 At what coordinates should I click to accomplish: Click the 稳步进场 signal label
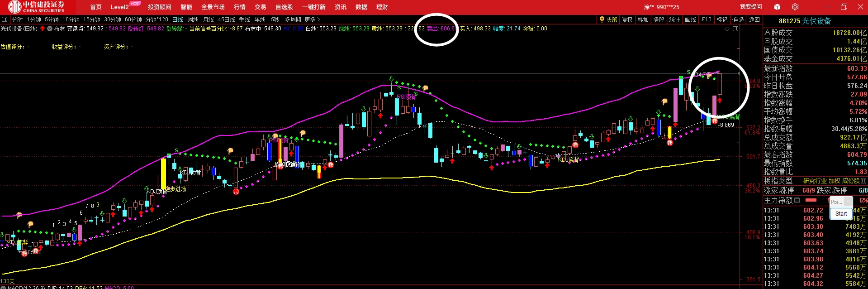point(176,189)
